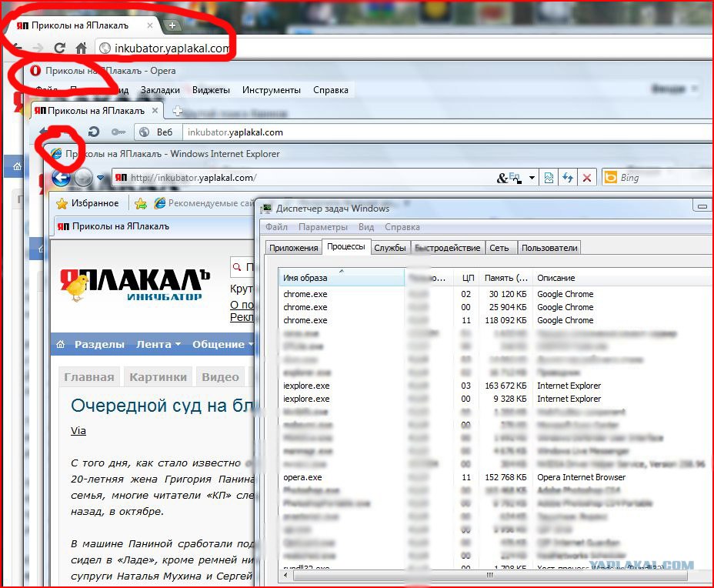Image resolution: width=714 pixels, height=588 pixels.
Task: Click ЯПлакалъ Инкубатор site logo
Action: [135, 285]
